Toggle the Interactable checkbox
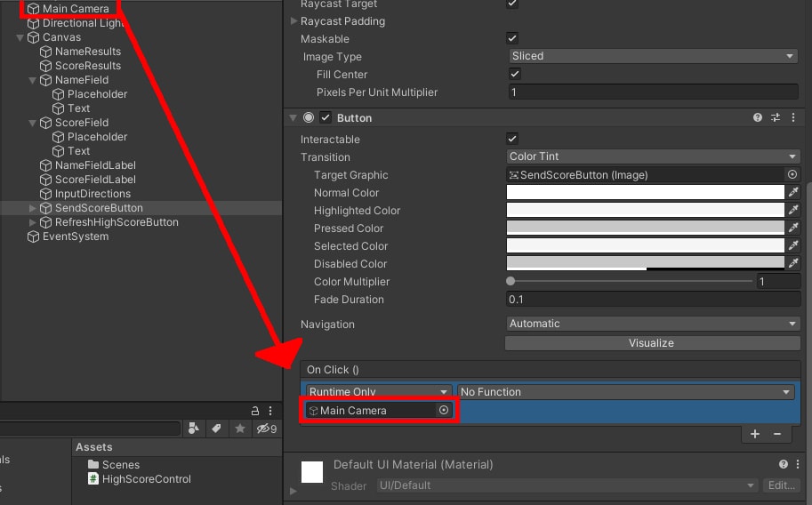Viewport: 812px width, 505px height. 512,139
